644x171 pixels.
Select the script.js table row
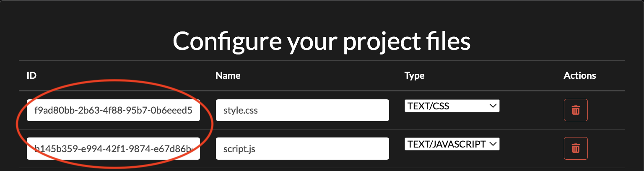[322, 148]
